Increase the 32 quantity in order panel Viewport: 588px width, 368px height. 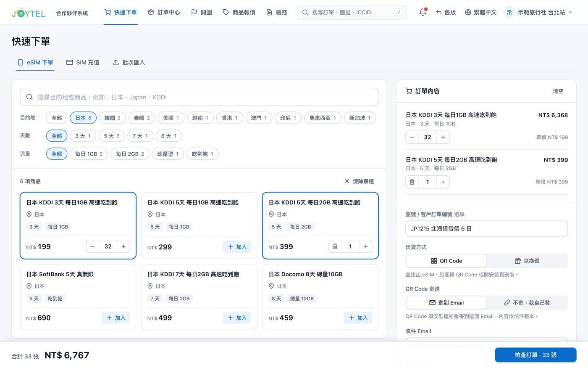(443, 137)
